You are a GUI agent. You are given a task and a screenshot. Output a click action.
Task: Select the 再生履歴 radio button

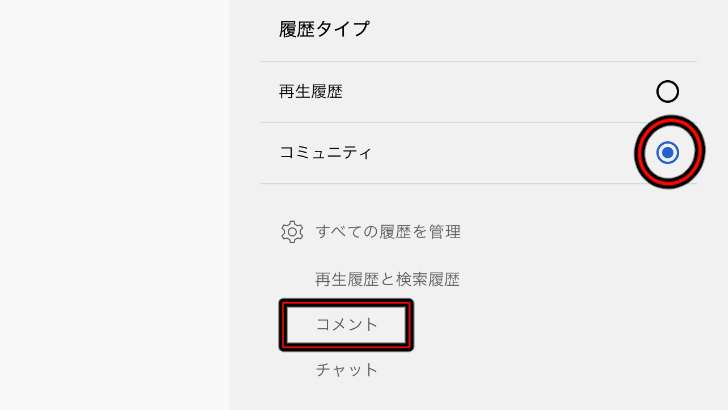pos(667,91)
